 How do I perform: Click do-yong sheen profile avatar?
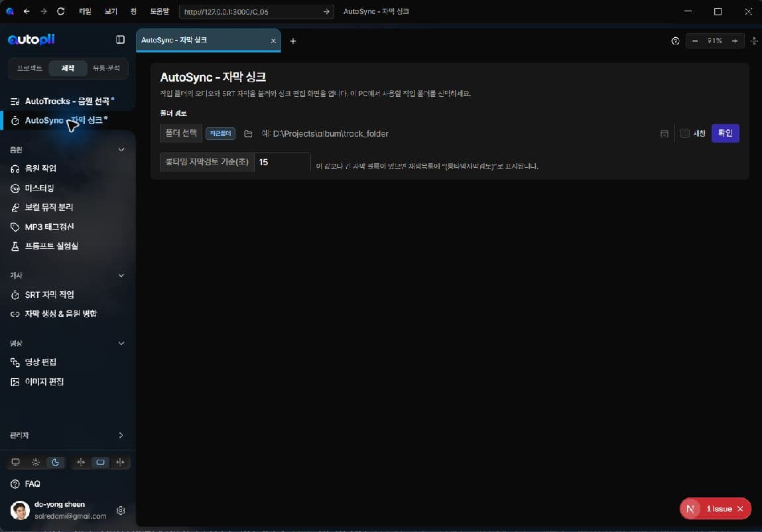(20, 510)
